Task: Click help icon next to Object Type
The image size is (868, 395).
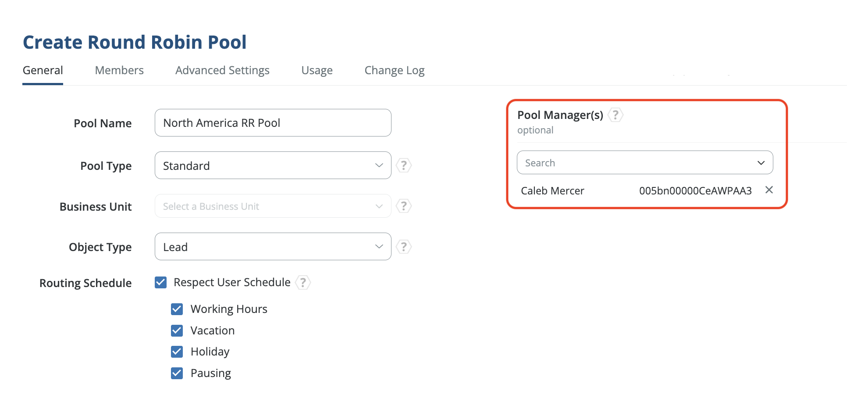Action: pyautogui.click(x=404, y=247)
